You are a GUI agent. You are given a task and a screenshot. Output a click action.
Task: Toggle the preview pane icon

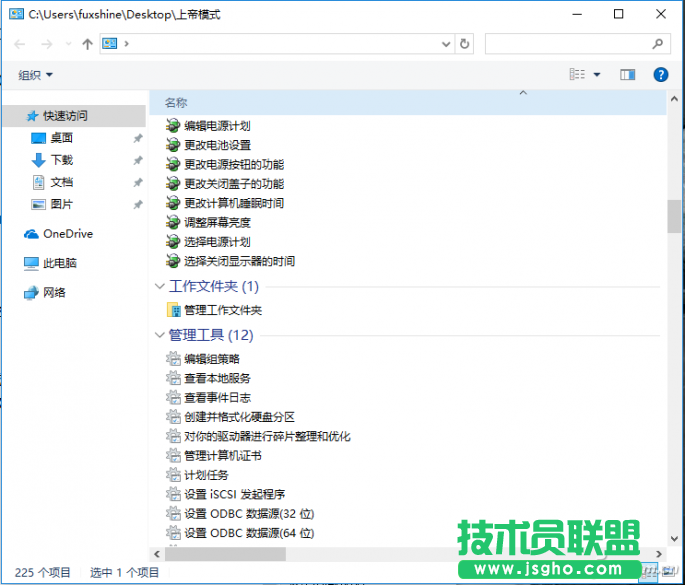627,75
